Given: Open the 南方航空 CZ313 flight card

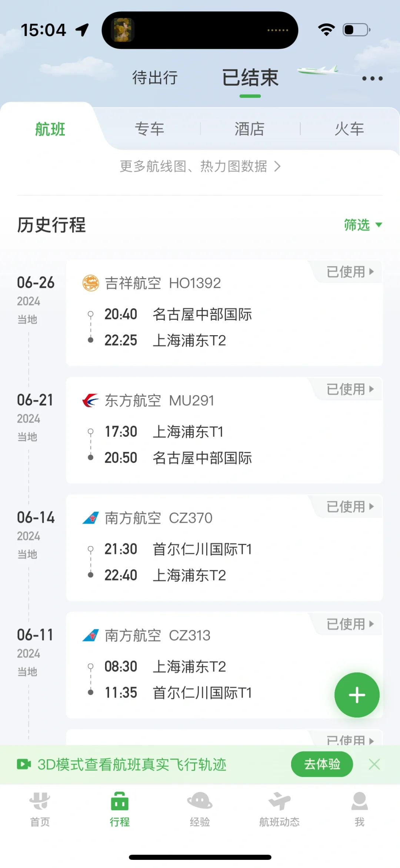Looking at the screenshot, I should pos(224,665).
